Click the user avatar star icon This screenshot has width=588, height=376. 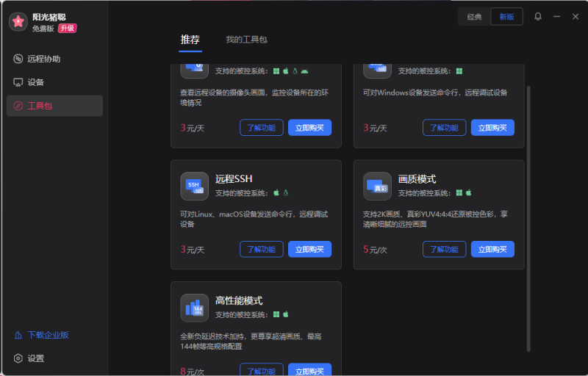pos(18,22)
